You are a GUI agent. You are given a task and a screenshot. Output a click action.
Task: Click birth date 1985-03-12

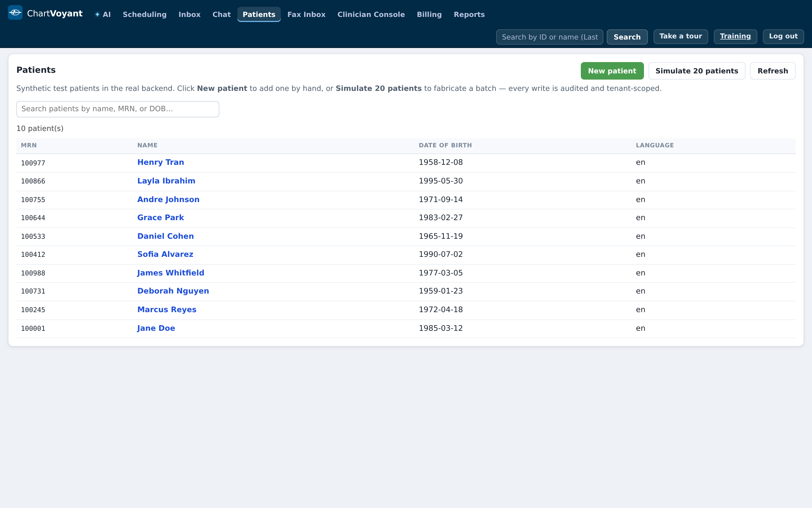[441, 328]
